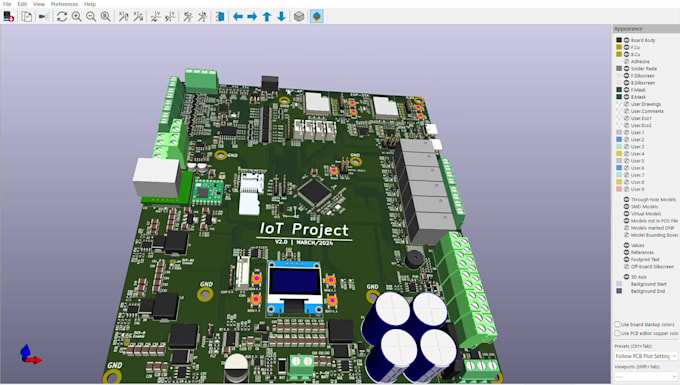Screen dimensions: 680x385
Task: Click the Zoom in magnifier icon
Action: pyautogui.click(x=76, y=16)
